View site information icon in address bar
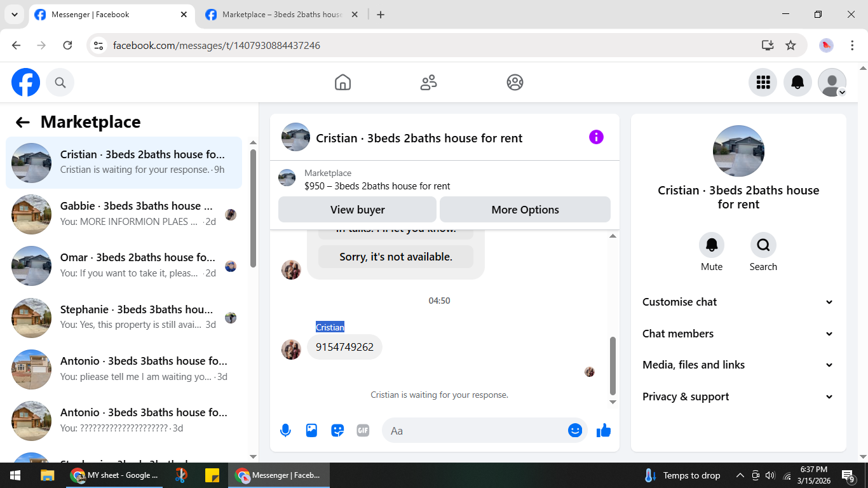The image size is (868, 488). click(98, 45)
